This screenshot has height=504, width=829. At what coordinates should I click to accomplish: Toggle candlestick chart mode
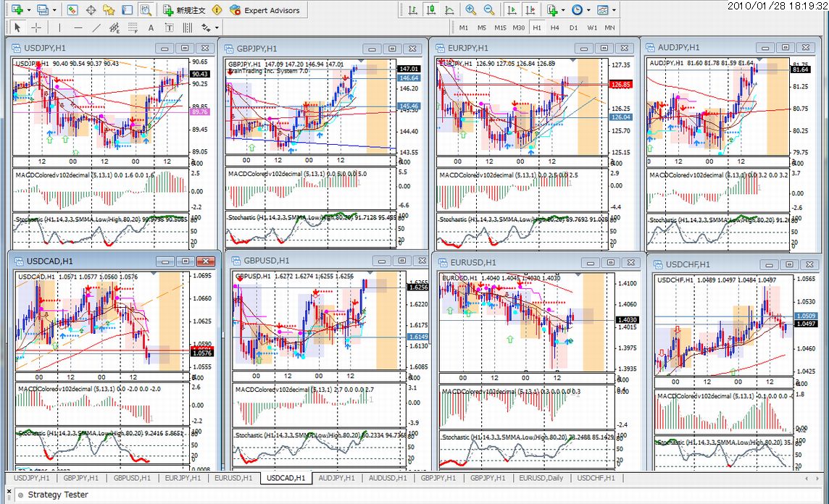431,9
